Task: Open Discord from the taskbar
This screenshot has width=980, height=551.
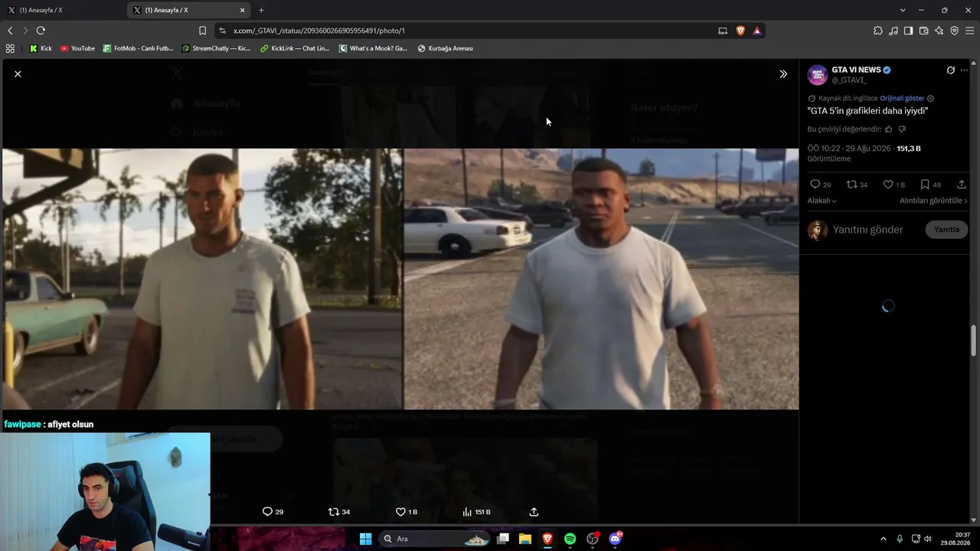Action: (615, 539)
